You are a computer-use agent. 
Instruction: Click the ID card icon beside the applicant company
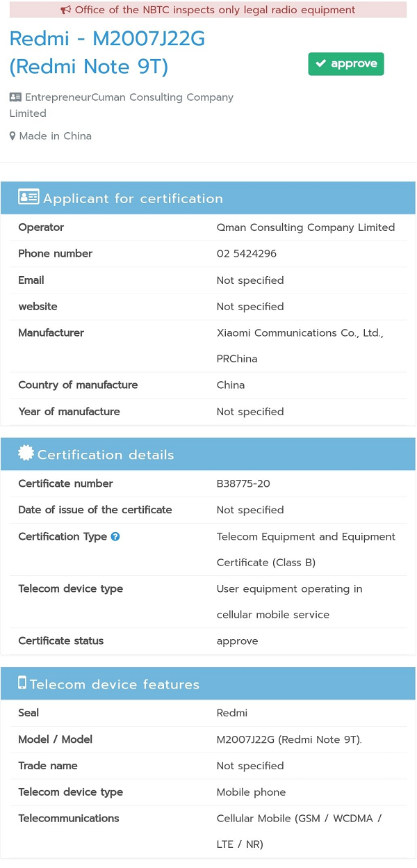15,97
